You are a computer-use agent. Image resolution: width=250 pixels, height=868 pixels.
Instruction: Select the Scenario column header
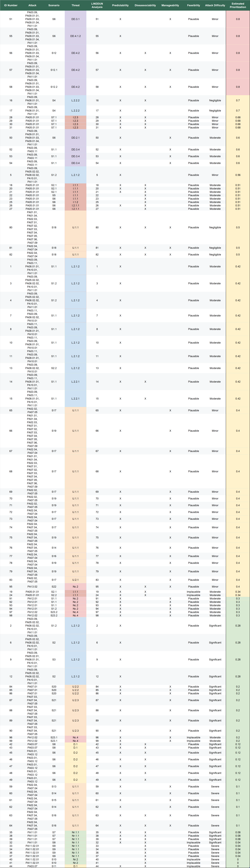(54, 5)
